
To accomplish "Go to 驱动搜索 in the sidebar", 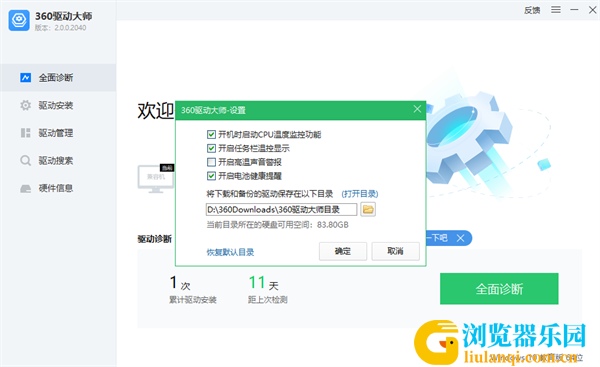I will point(58,160).
